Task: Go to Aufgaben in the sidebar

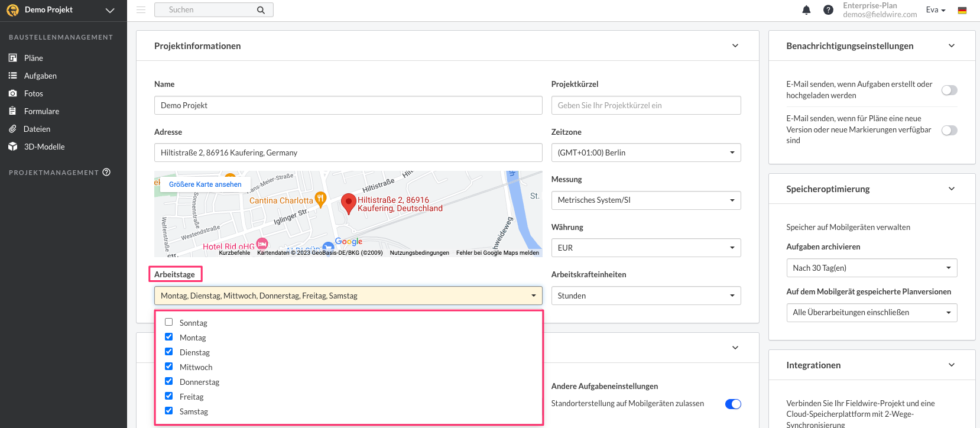Action: [40, 76]
